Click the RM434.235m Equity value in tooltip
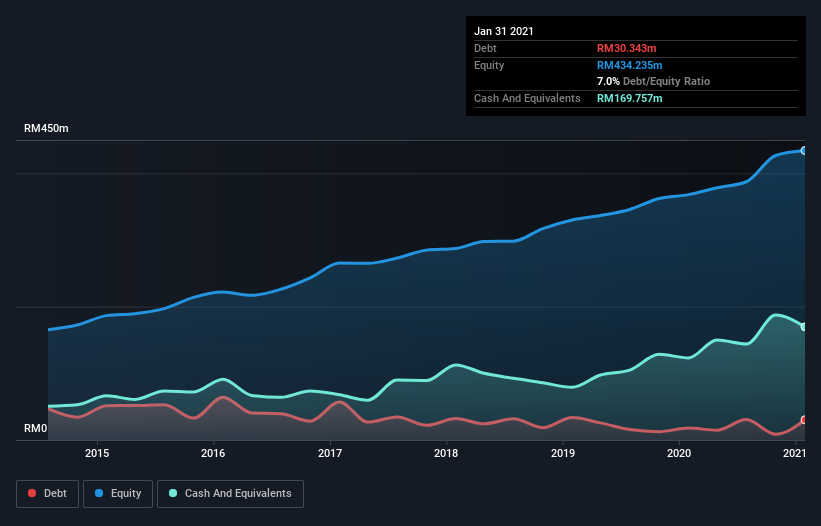821x526 pixels. 630,65
